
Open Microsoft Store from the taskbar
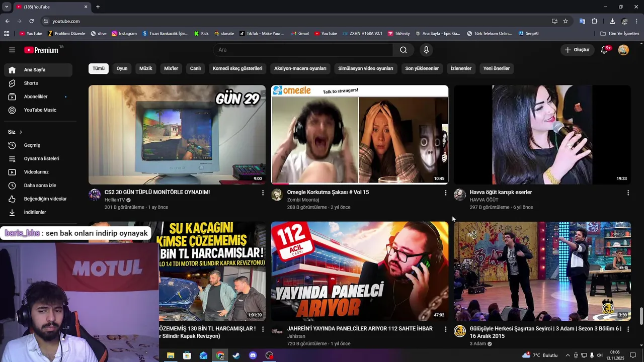tap(187, 355)
